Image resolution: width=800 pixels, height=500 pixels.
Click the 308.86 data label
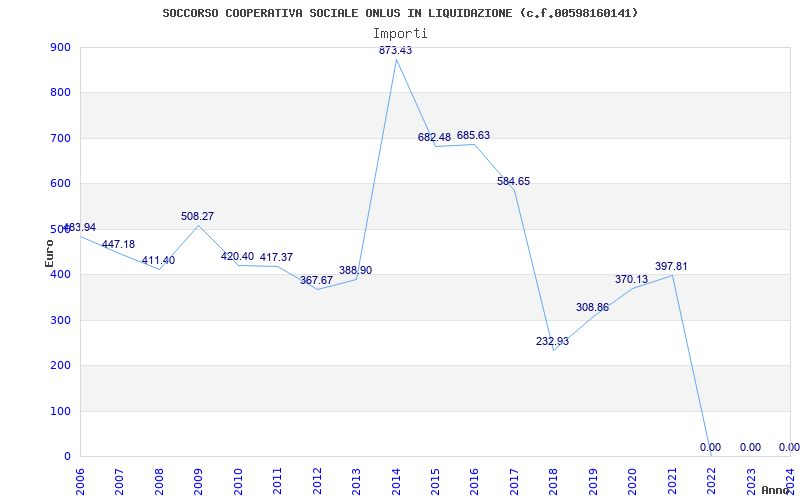tap(592, 307)
